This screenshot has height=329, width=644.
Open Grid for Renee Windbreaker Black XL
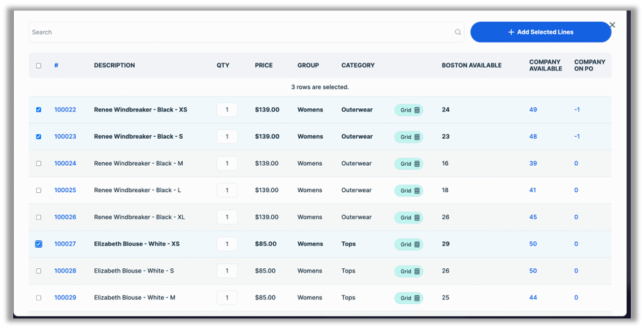coord(408,217)
